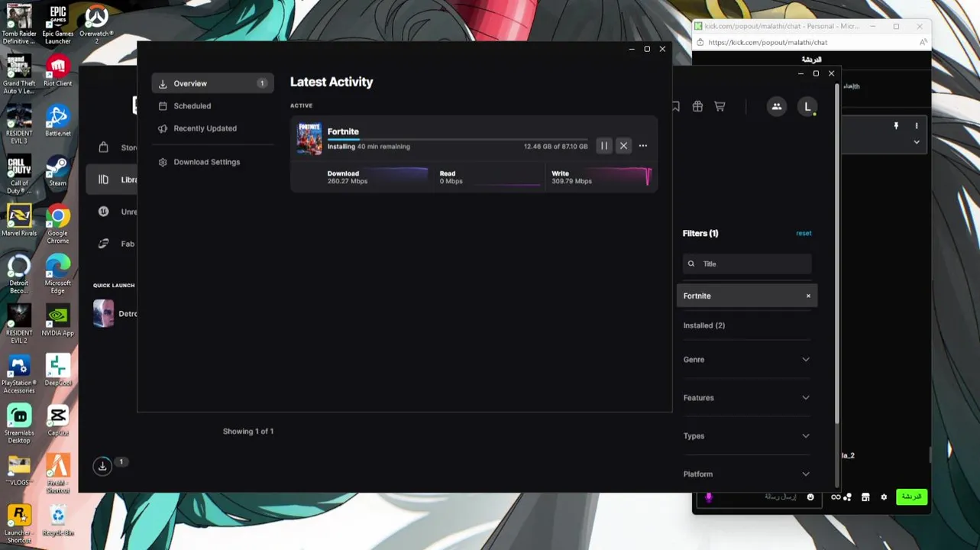Open the Scheduled downloads tab
980x550 pixels.
tap(192, 106)
